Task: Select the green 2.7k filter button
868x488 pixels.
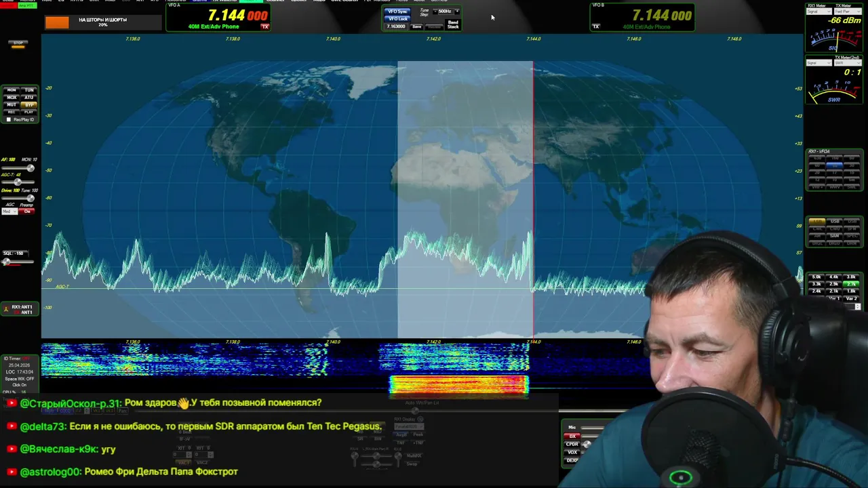Action: [x=852, y=284]
